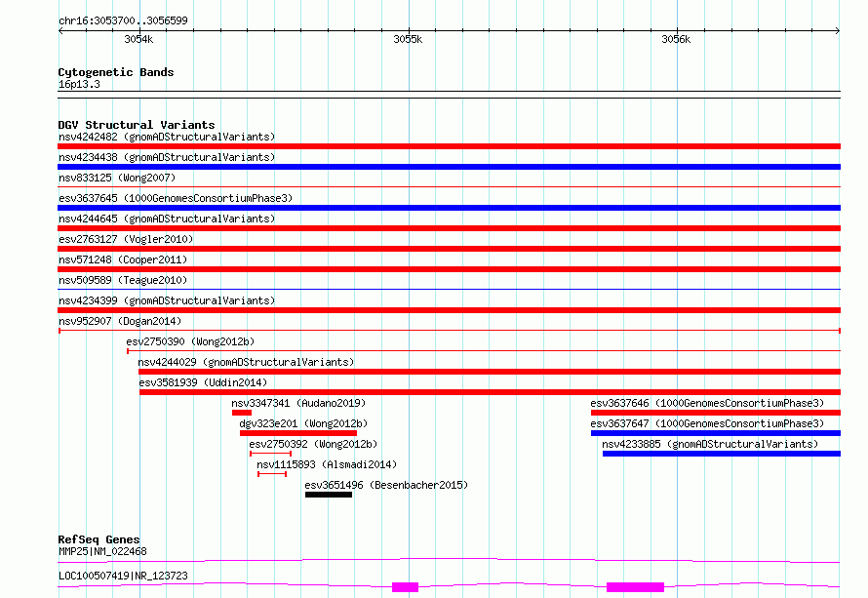Click the black bar of esv3651496

point(329,495)
